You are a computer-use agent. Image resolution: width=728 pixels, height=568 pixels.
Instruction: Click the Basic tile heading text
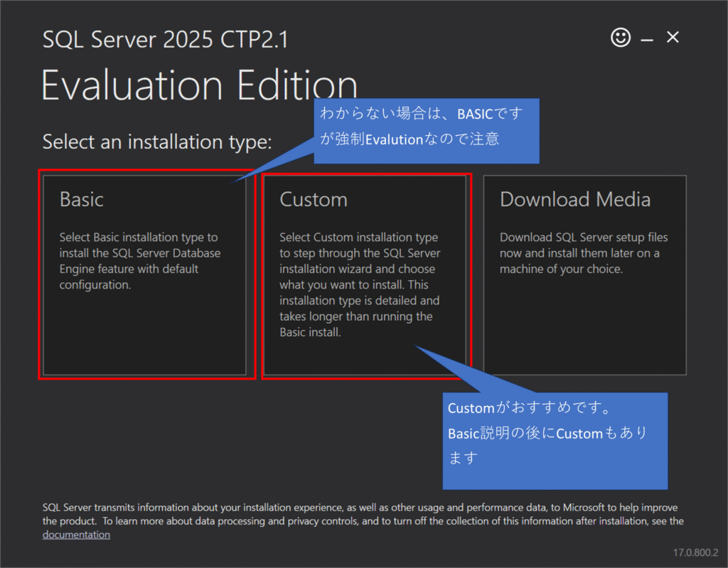tap(82, 200)
